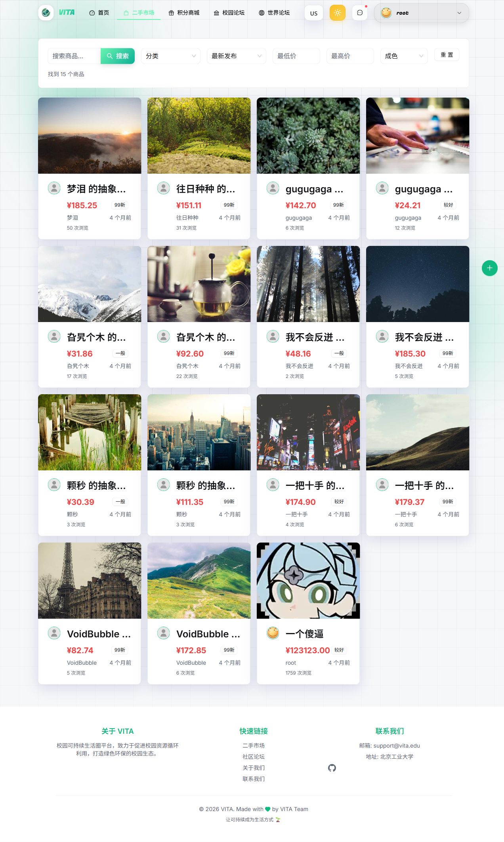
Task: Focus the 搜索商品 search field
Action: 74,56
